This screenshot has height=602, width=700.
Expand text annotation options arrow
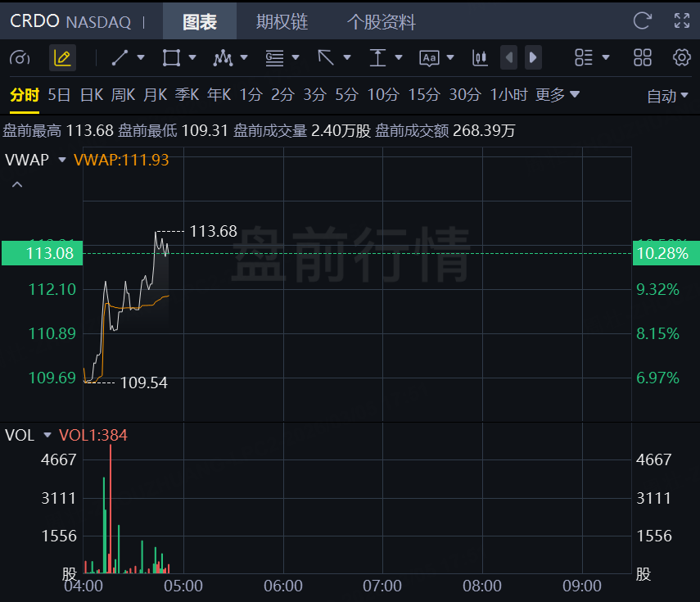[x=450, y=57]
